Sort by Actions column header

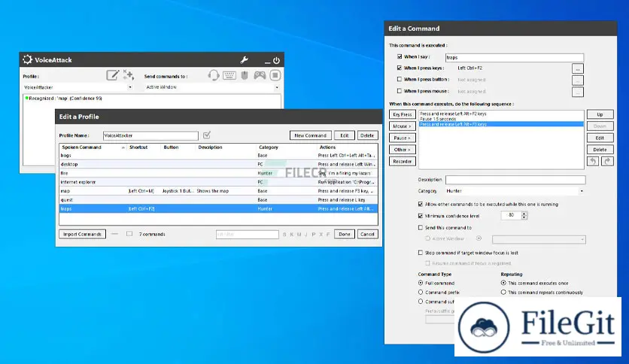[x=348, y=147]
